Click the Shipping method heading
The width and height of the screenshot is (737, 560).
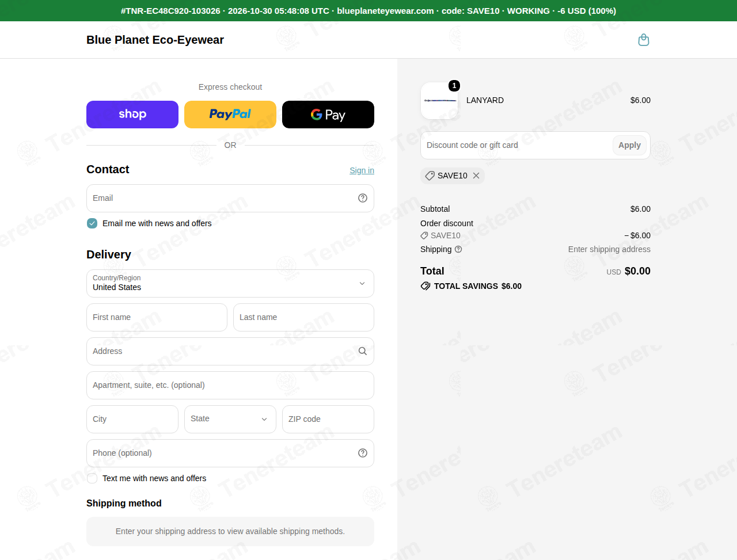tap(124, 503)
